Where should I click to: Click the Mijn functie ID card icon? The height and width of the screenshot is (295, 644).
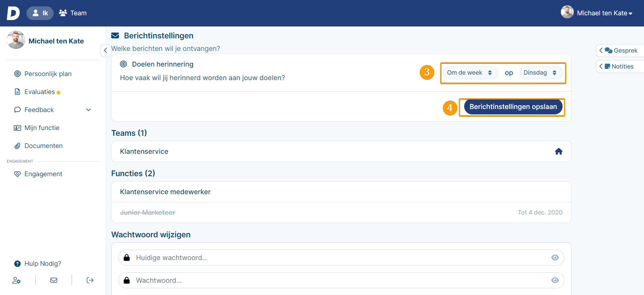point(17,128)
